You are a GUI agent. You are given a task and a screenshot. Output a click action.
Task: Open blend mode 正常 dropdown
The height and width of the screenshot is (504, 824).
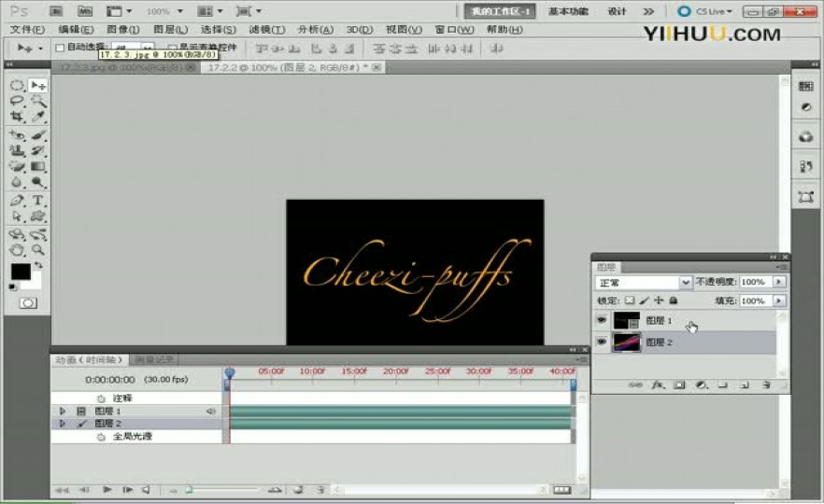(x=644, y=283)
